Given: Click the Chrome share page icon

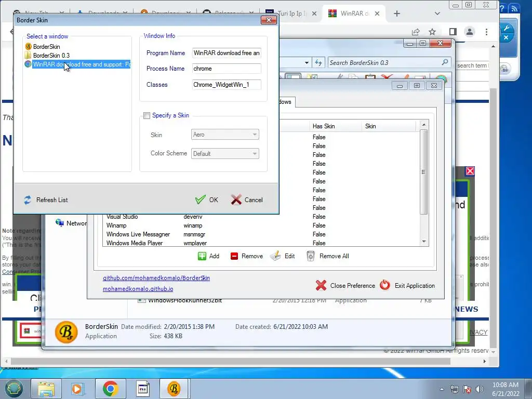Looking at the screenshot, I should point(416,32).
